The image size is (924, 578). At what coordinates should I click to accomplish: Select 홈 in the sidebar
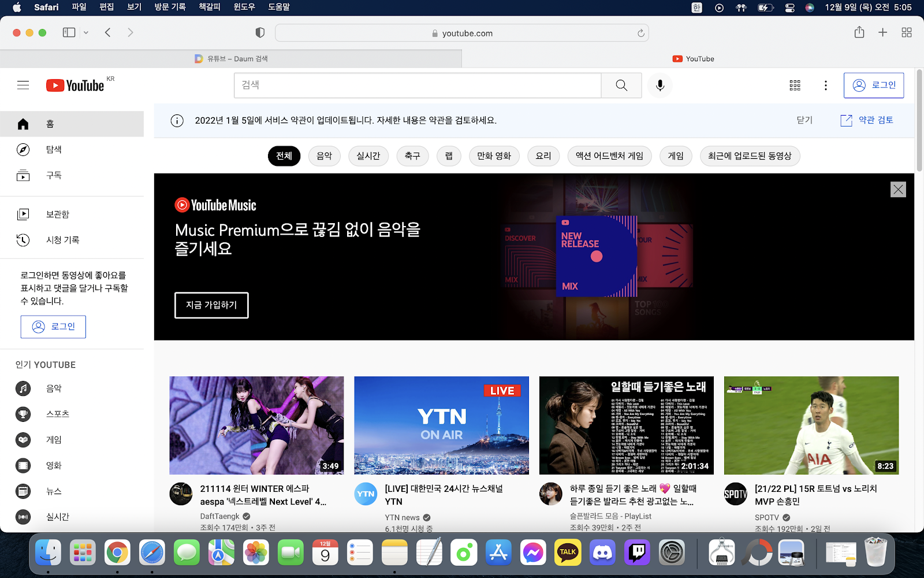click(72, 124)
